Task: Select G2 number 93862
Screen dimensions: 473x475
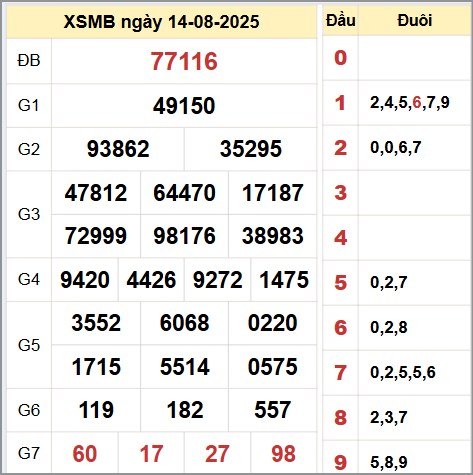Action: point(118,149)
